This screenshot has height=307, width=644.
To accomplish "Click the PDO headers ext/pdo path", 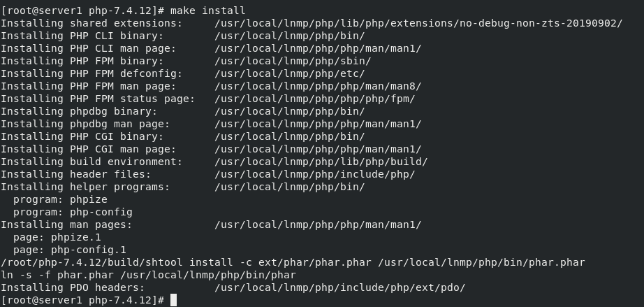I will tap(340, 287).
